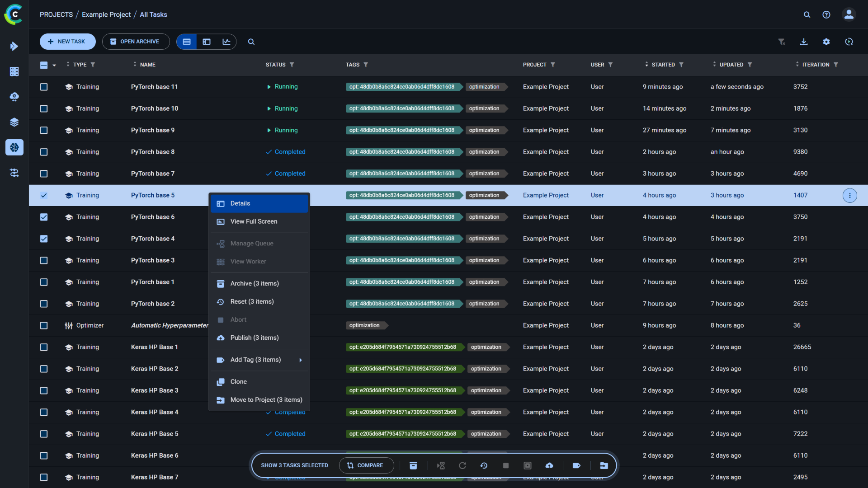This screenshot has height=488, width=868.
Task: Click the top bar search icon
Action: coord(807,14)
